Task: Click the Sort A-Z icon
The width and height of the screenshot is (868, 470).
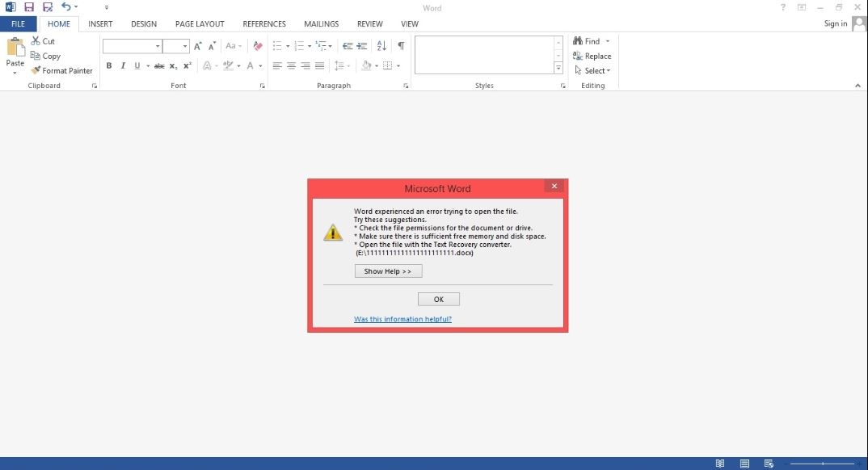Action: [381, 46]
